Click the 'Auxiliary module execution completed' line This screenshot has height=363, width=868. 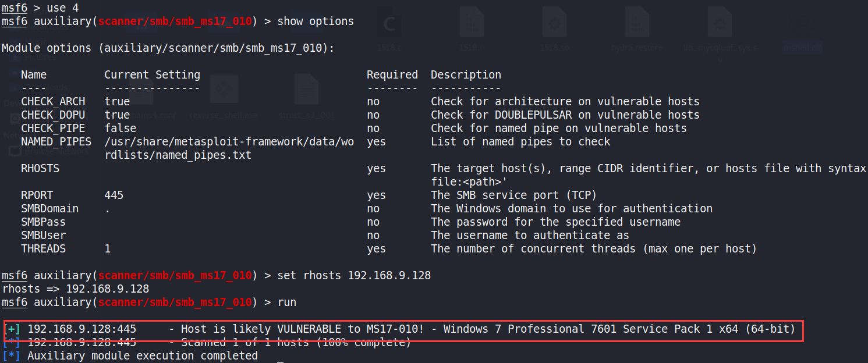[x=143, y=356]
